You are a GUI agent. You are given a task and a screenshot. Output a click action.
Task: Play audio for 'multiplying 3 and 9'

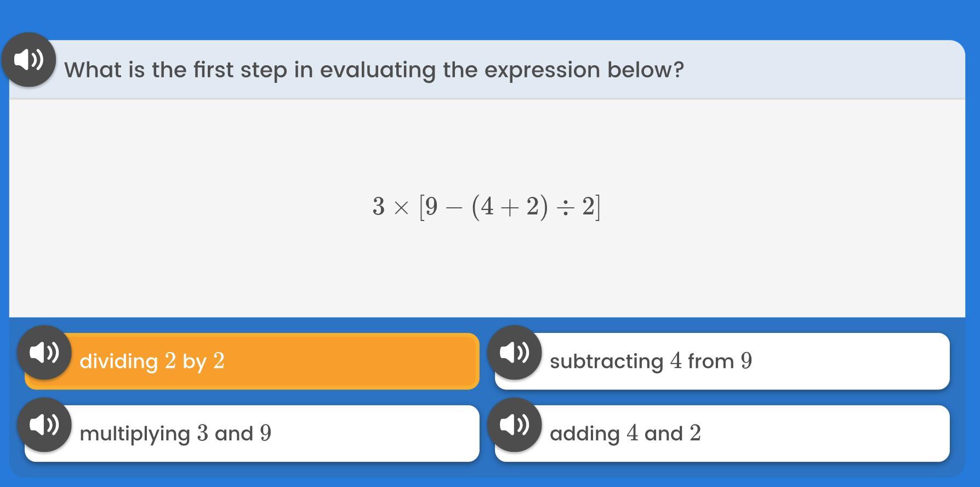(x=44, y=425)
